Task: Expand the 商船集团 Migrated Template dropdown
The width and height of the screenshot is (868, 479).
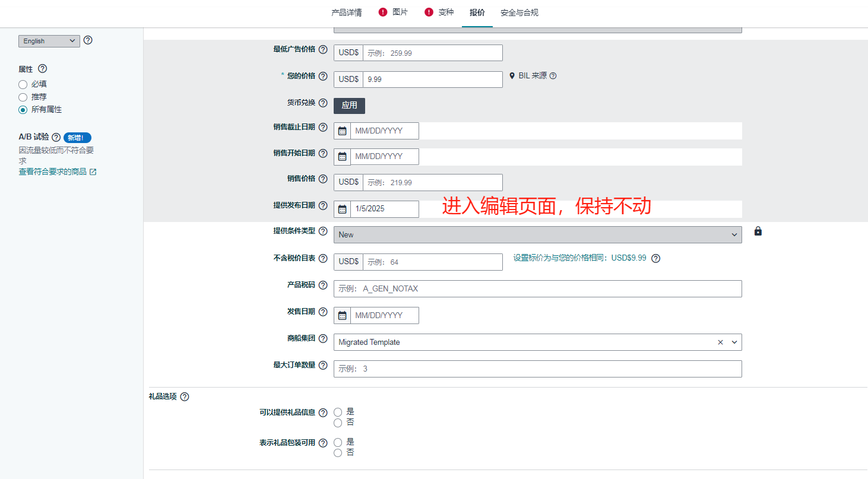Action: coord(734,342)
